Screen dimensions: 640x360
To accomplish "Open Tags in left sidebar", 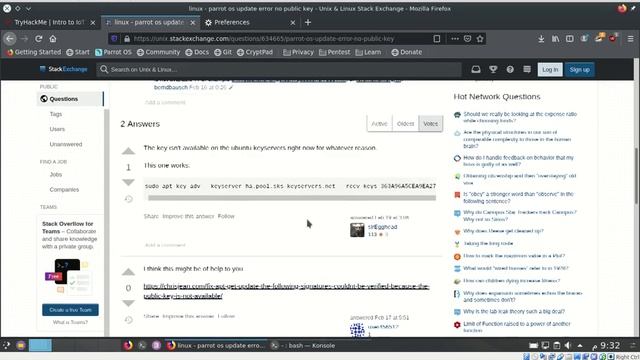I will point(56,114).
